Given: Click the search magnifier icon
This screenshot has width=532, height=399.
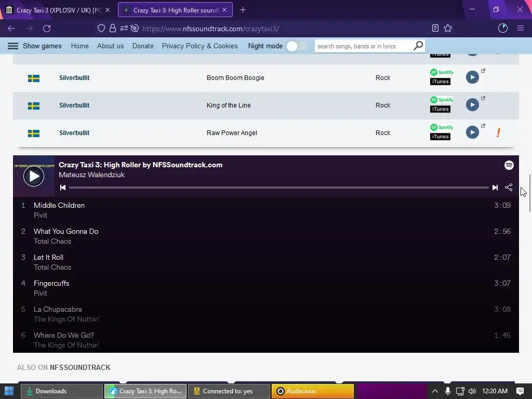Looking at the screenshot, I should pyautogui.click(x=418, y=46).
